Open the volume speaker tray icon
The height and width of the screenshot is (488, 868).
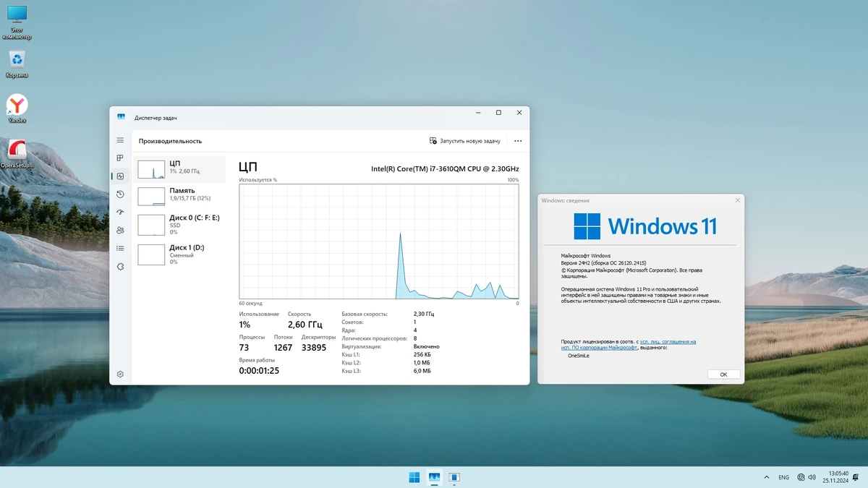pyautogui.click(x=811, y=477)
